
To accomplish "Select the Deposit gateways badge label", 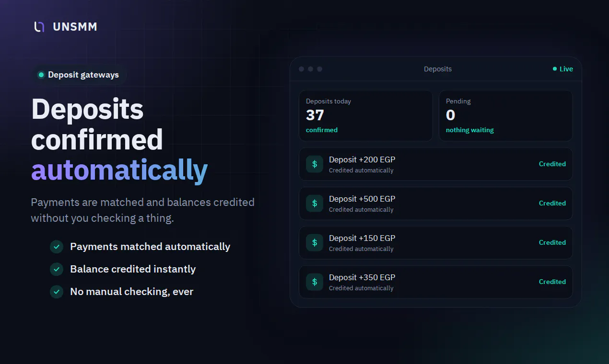I will 83,75.
